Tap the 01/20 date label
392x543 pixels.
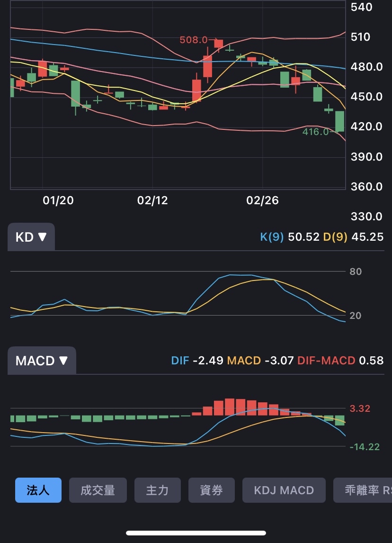[x=58, y=201]
